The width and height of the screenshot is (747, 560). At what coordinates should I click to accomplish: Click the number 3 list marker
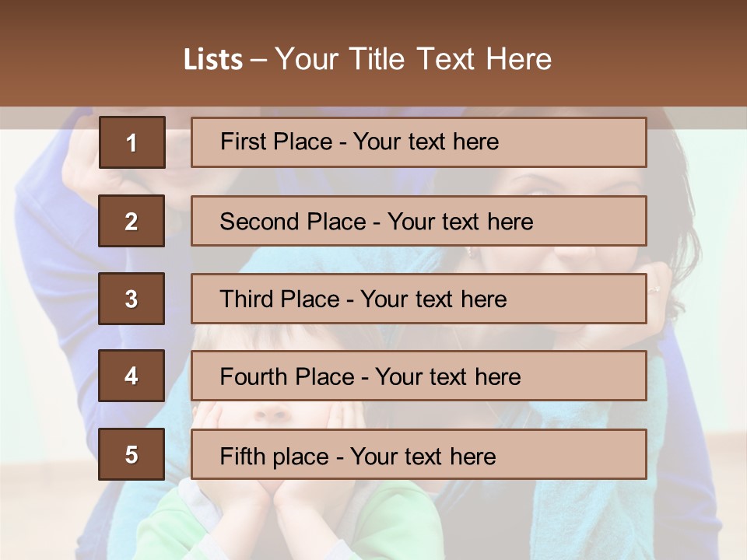click(132, 299)
